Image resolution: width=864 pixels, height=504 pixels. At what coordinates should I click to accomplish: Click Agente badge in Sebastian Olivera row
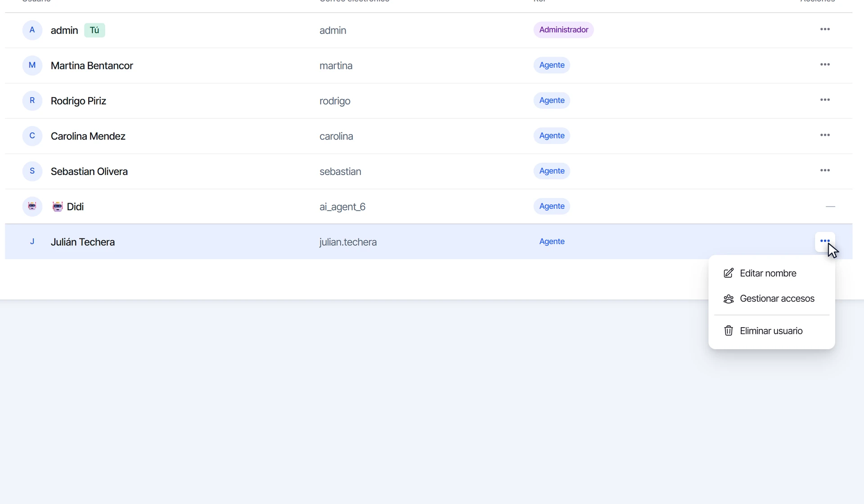552,171
